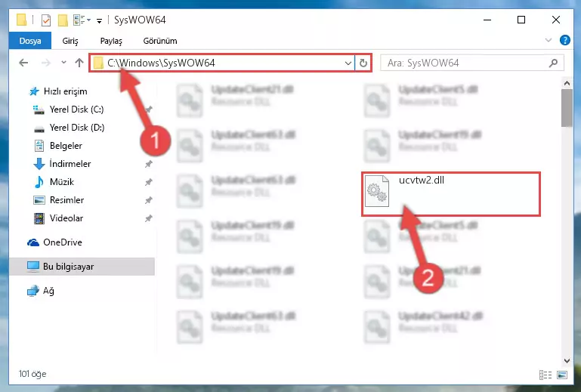The image size is (581, 392).
Task: Click the pin icon next to İndirmeler
Action: (x=149, y=164)
